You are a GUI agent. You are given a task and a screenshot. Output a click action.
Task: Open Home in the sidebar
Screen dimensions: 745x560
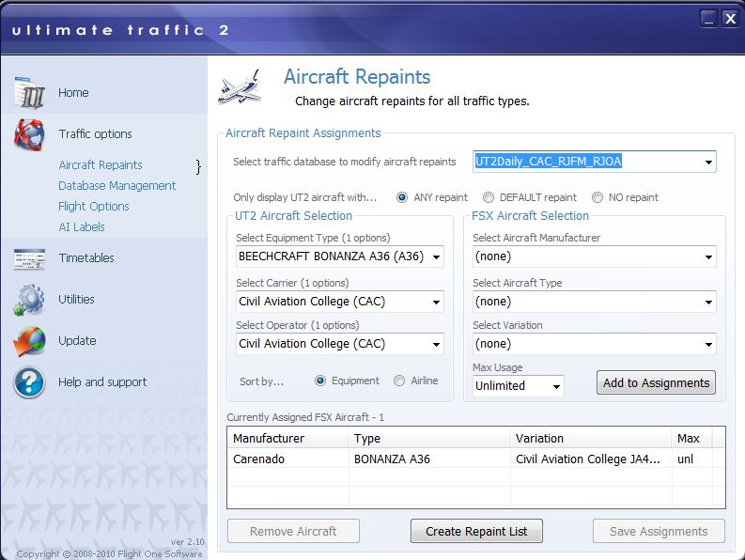pyautogui.click(x=73, y=93)
